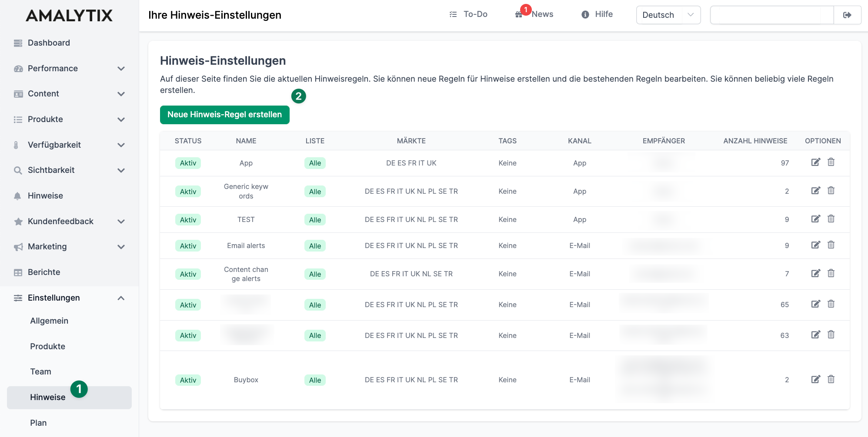Click the empty header input field
This screenshot has height=437, width=868.
(771, 15)
